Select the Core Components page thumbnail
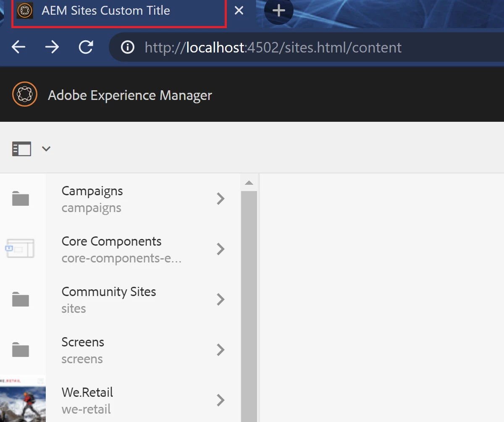This screenshot has width=504, height=422. (20, 249)
